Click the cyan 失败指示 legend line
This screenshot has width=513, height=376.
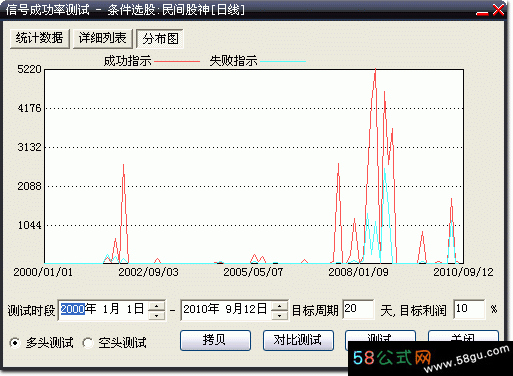point(283,62)
